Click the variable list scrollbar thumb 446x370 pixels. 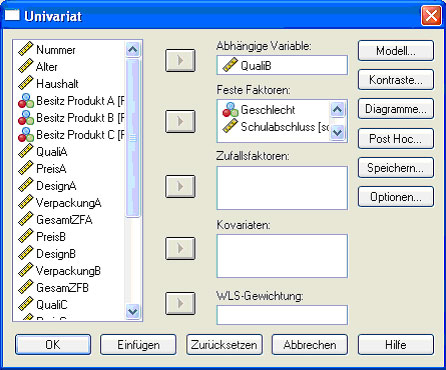coord(133,138)
